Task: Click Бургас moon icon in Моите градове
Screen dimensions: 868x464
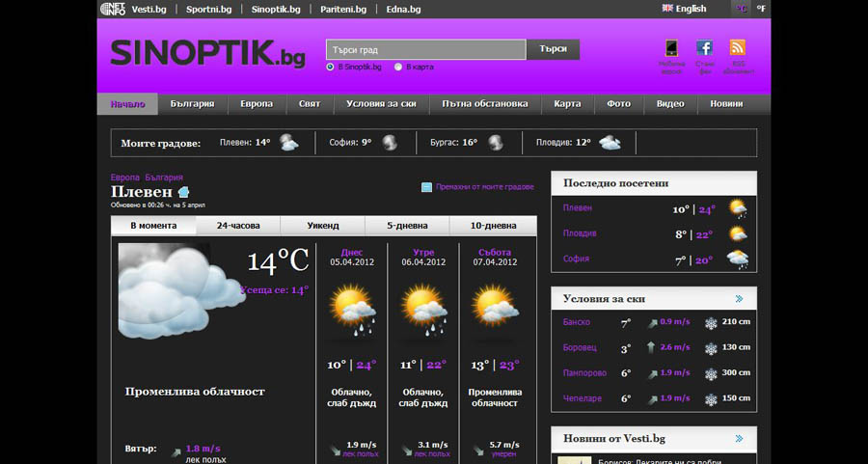Action: (x=496, y=143)
